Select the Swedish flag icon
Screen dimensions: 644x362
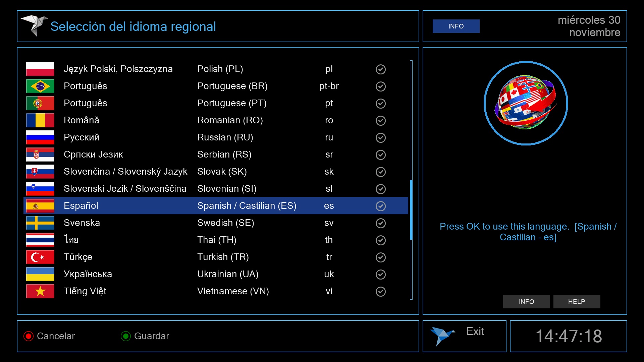[x=40, y=223]
